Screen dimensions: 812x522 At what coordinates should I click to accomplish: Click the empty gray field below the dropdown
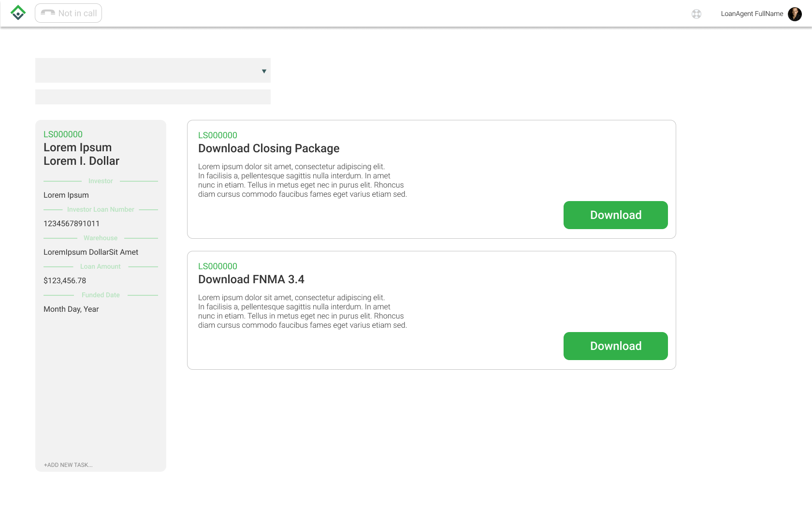153,97
